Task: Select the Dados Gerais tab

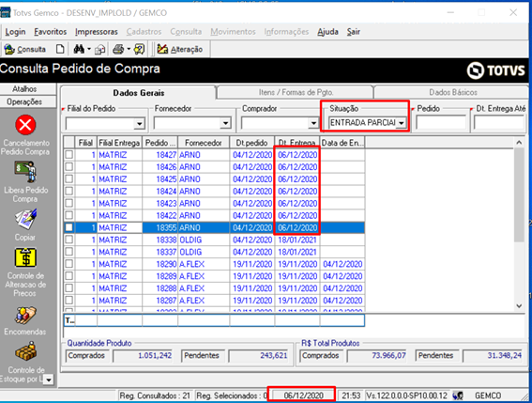Action: (139, 93)
